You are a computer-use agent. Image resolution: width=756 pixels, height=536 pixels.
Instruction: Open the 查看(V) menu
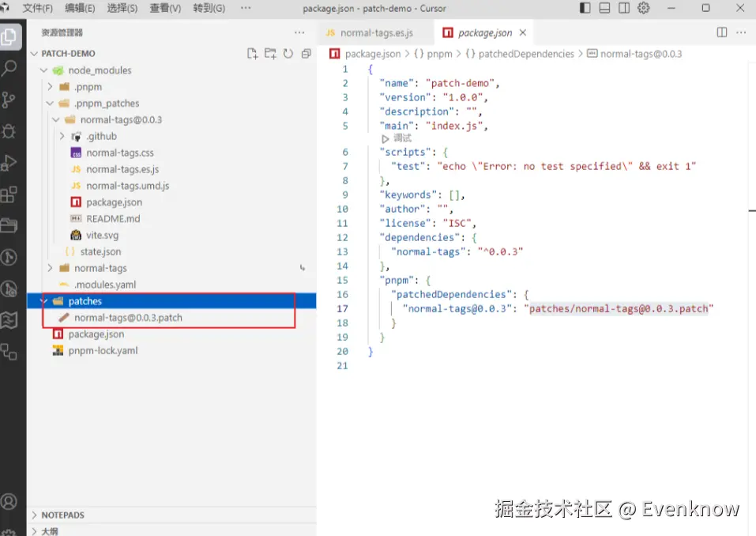coord(165,8)
